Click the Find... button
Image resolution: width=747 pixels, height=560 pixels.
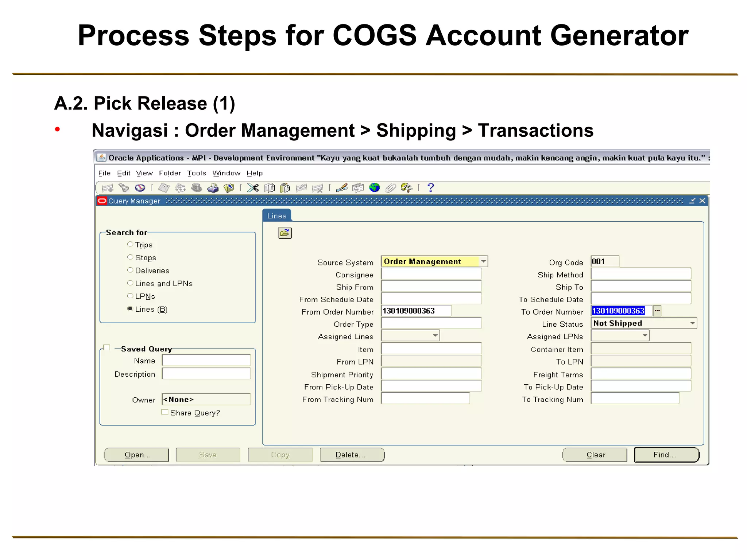tap(667, 455)
